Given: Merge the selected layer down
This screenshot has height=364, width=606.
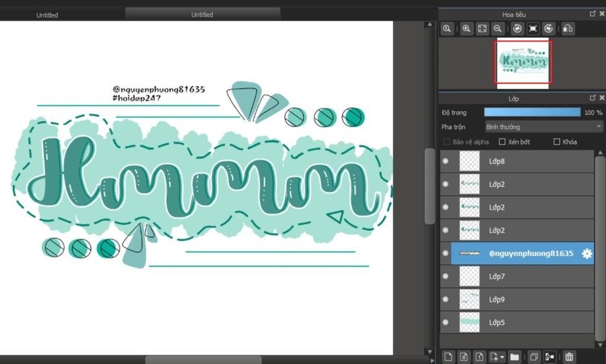Looking at the screenshot, I should coord(550,357).
